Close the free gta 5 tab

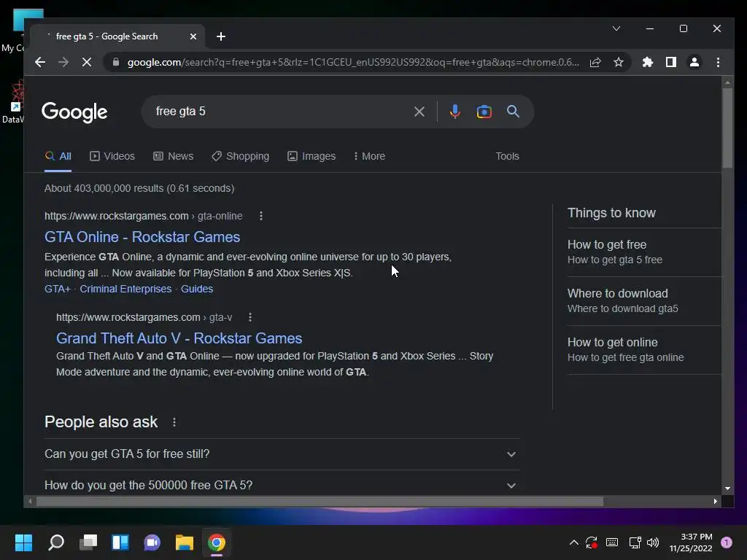(193, 36)
